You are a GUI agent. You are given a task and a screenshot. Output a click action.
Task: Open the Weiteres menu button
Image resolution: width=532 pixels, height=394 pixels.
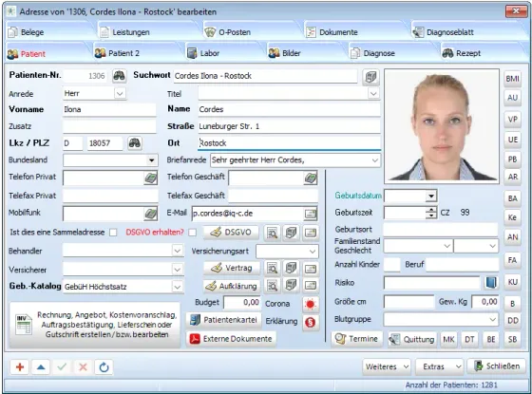tap(387, 366)
